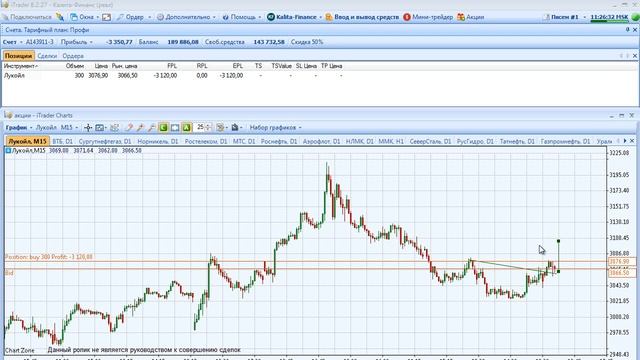Click the Скидка 50% label
This screenshot has width=640, height=360.
click(x=307, y=42)
